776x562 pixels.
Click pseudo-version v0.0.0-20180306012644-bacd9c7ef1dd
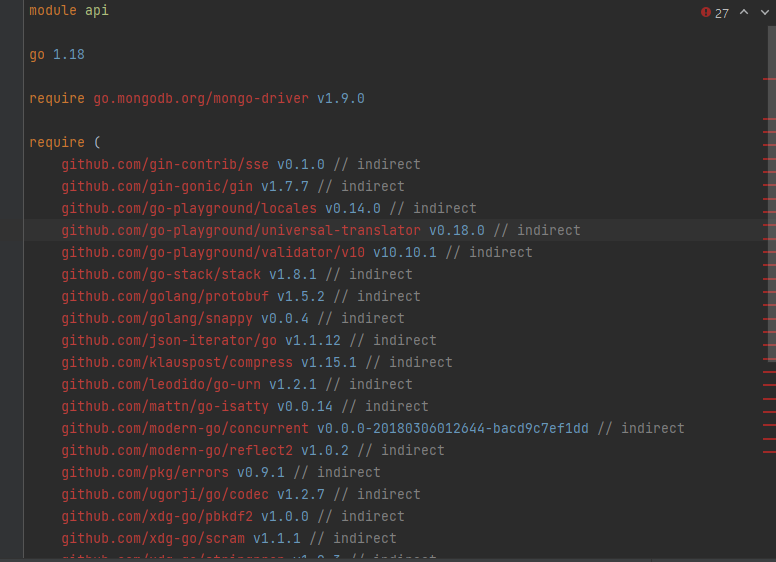tap(453, 428)
